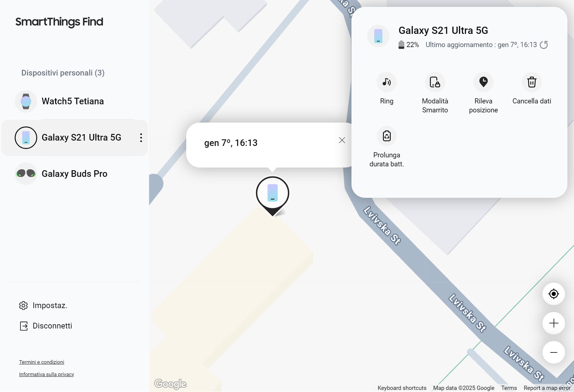Click the Galaxy S21 Ultra 5G panel title

pos(443,31)
